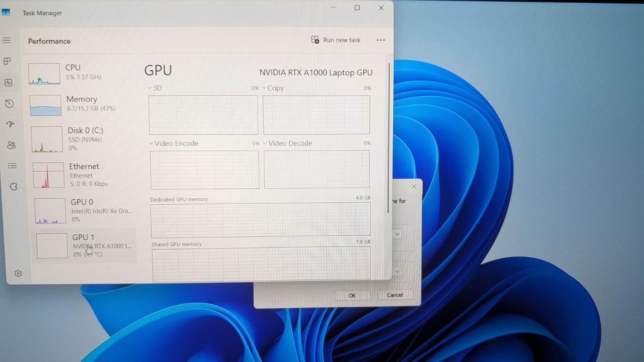Screen dimensions: 644x362
Task: Click OK in the background dialog
Action: click(352, 296)
